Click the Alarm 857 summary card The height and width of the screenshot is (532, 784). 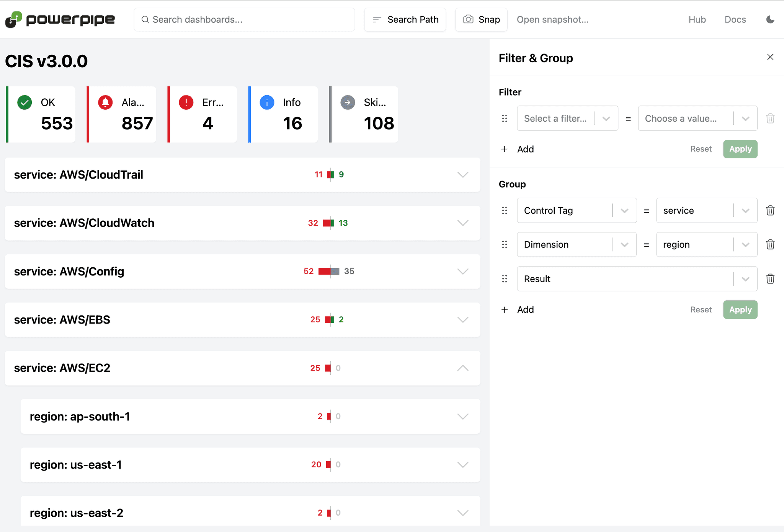tap(121, 114)
